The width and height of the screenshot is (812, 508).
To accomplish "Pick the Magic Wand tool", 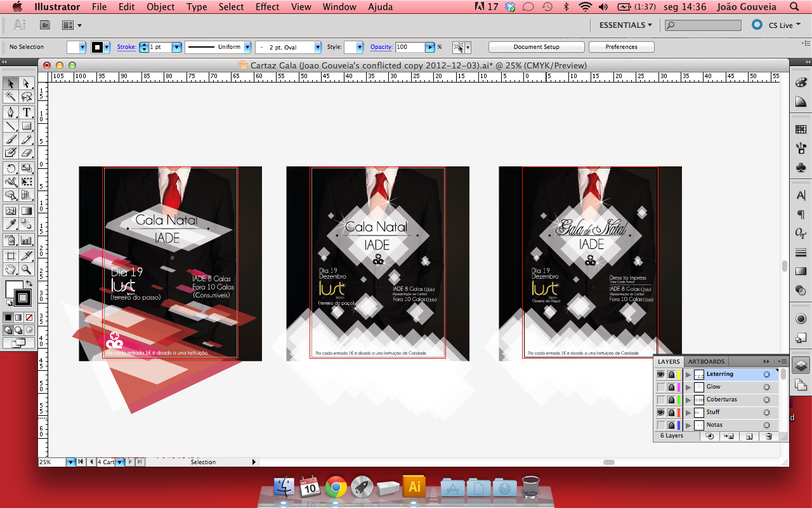I will pos(11,97).
